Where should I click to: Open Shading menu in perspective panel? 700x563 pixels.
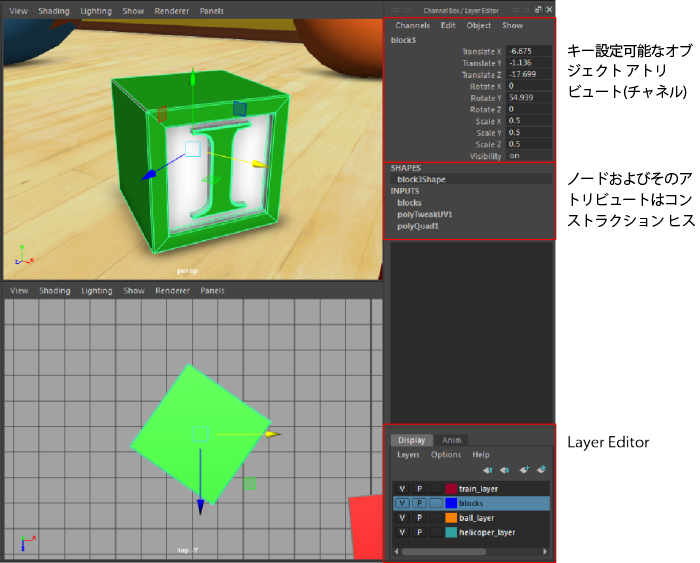(54, 11)
